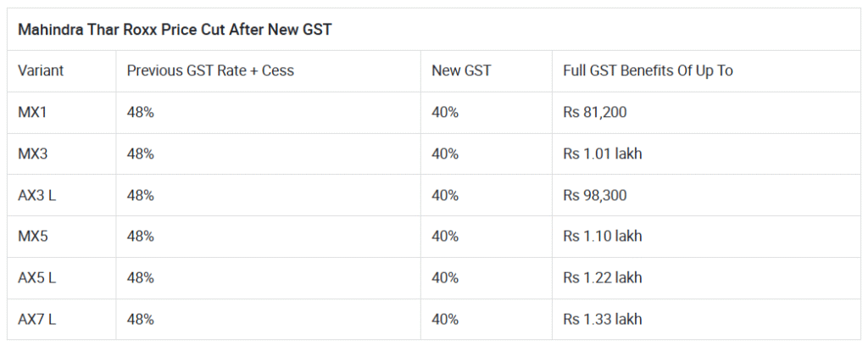Click the Previous GST Rate + Cess header
868x346 pixels.
(210, 71)
